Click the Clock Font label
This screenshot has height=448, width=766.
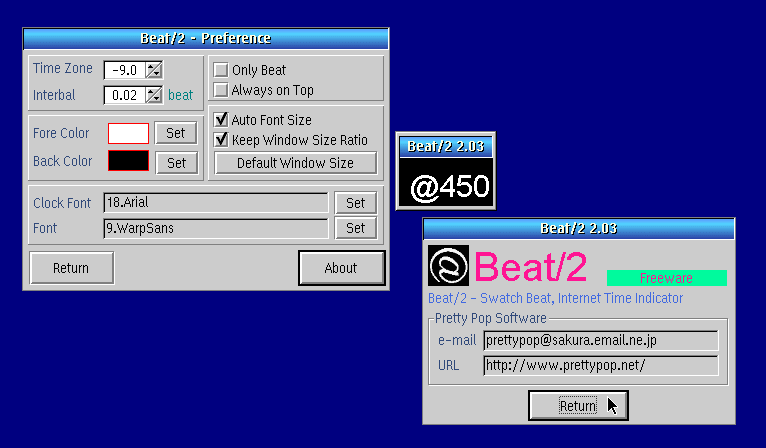click(x=62, y=203)
